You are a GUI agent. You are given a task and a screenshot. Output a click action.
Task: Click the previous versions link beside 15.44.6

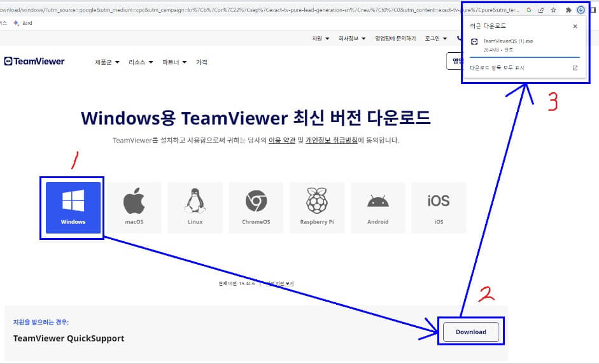click(280, 283)
